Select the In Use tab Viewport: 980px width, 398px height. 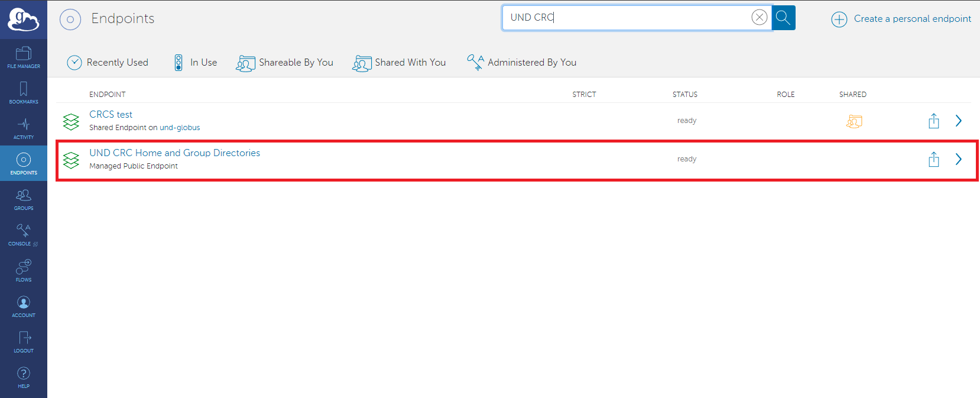coord(196,63)
